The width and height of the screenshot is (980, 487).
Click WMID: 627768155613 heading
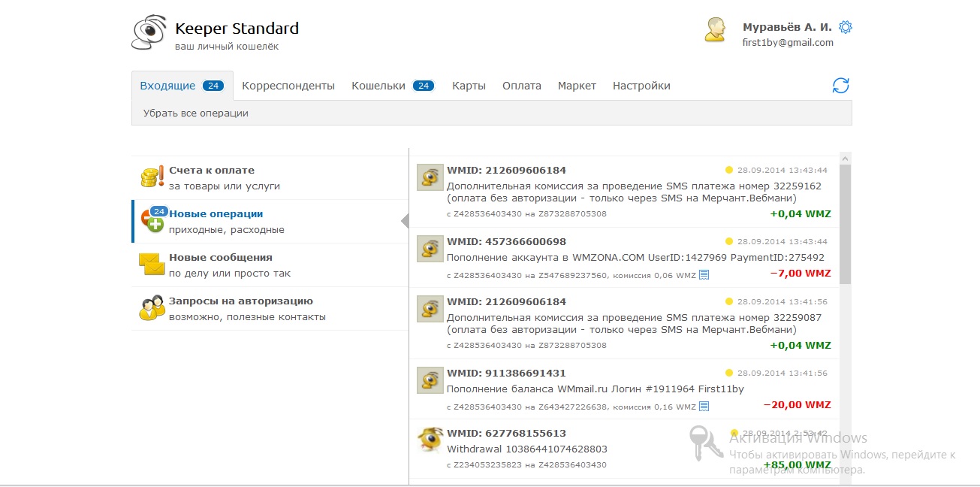click(506, 433)
